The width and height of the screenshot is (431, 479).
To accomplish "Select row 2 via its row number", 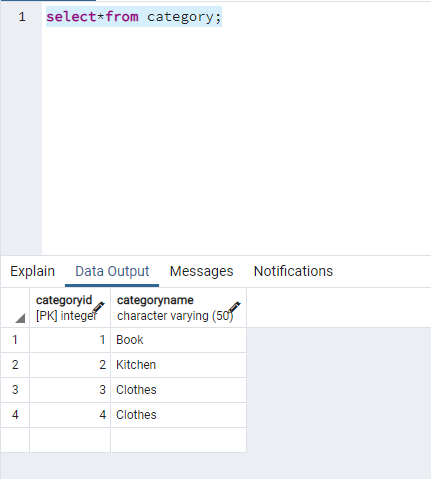I will 15,365.
